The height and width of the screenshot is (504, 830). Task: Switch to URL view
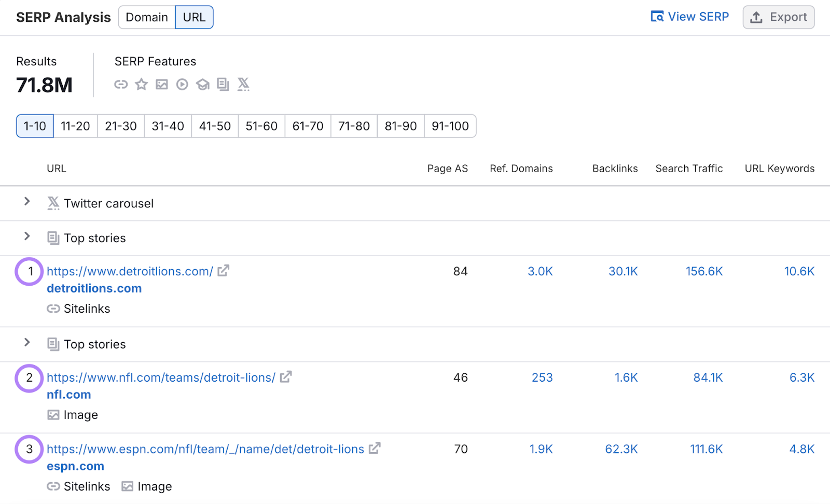[x=194, y=17]
